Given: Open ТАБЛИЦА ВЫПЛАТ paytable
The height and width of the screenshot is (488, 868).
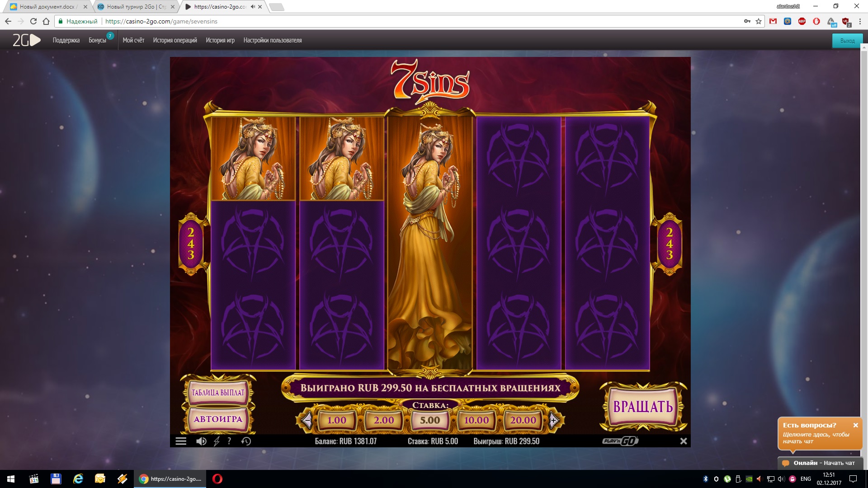Looking at the screenshot, I should [x=218, y=392].
